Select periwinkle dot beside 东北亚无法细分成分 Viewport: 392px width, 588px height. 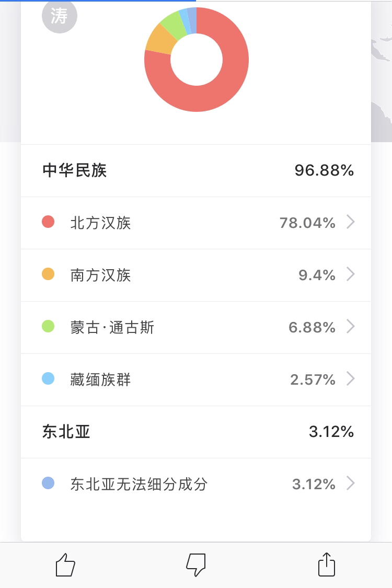tap(48, 483)
